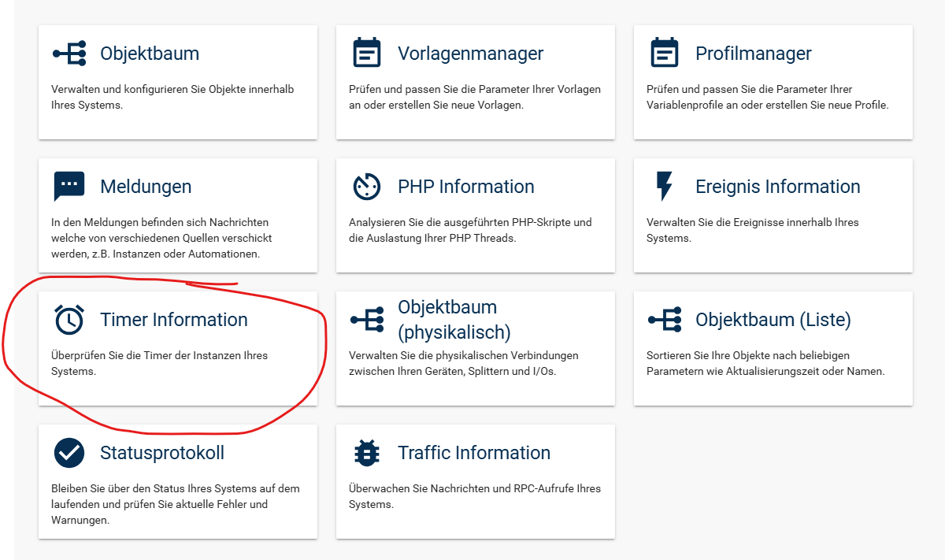Click the Profilmanager calendar icon

point(664,54)
